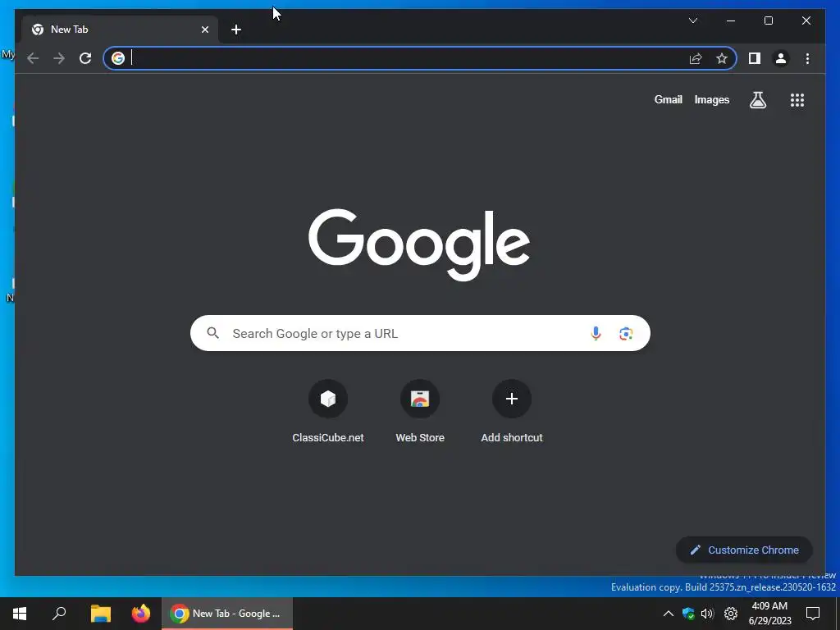Open the notification center icon
The image size is (840, 630).
click(813, 614)
